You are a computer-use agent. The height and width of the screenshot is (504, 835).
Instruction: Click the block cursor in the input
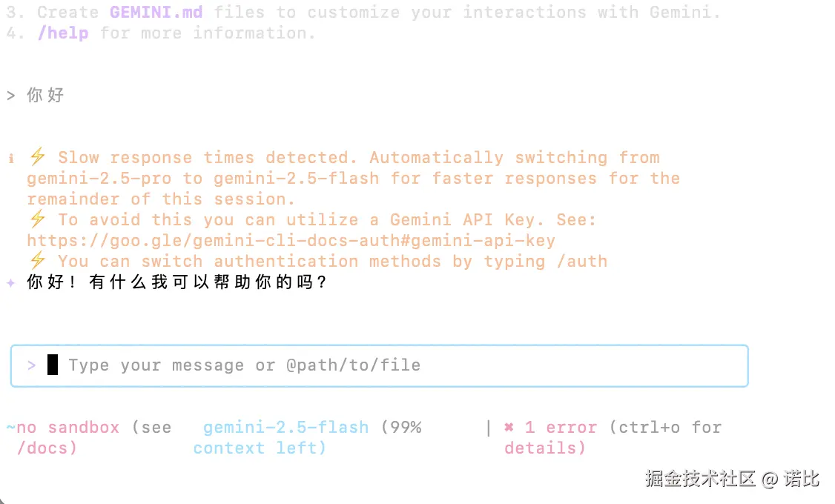(x=53, y=365)
